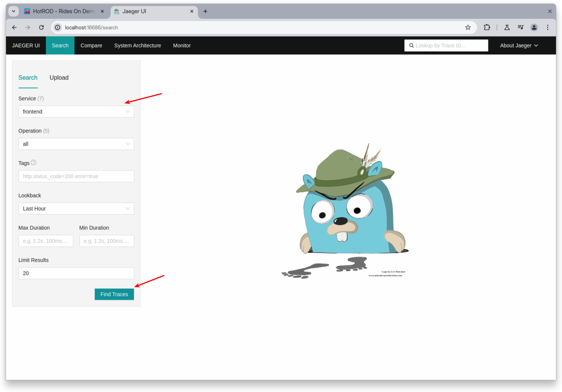The image size is (562, 392).
Task: Open browser profile avatar icon
Action: tap(534, 27)
